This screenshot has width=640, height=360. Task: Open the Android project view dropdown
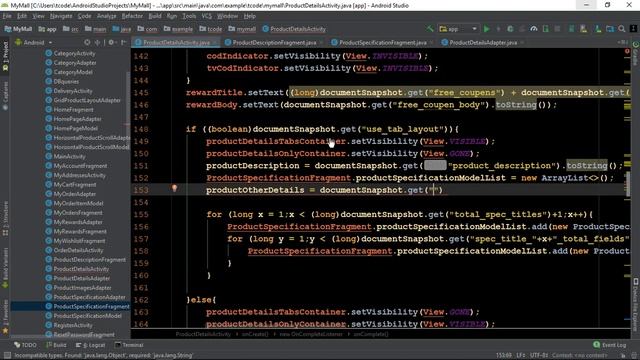click(34, 42)
